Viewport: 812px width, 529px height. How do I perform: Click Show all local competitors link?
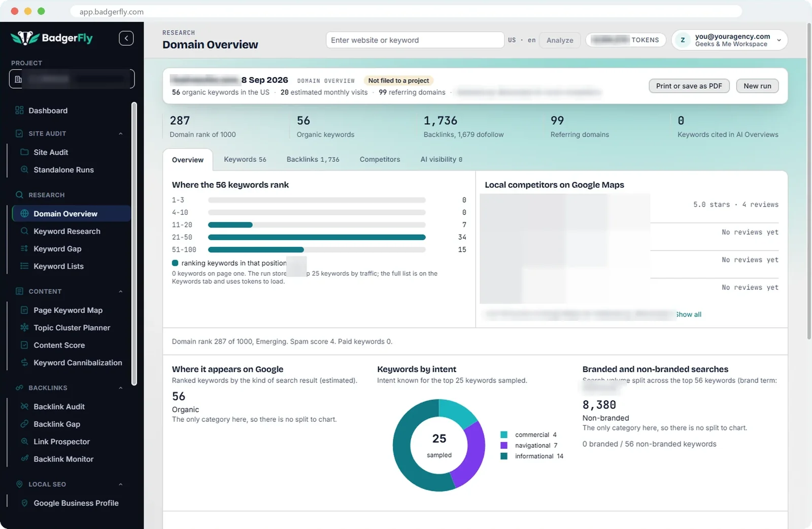pos(689,314)
